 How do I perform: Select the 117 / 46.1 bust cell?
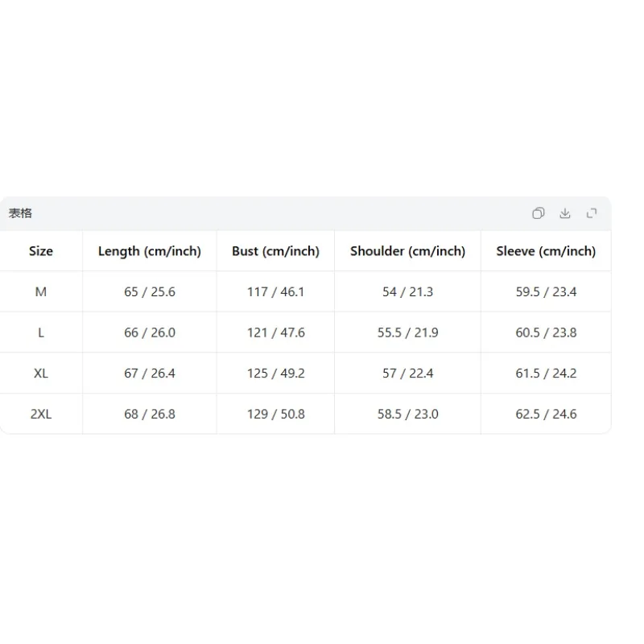[275, 291]
